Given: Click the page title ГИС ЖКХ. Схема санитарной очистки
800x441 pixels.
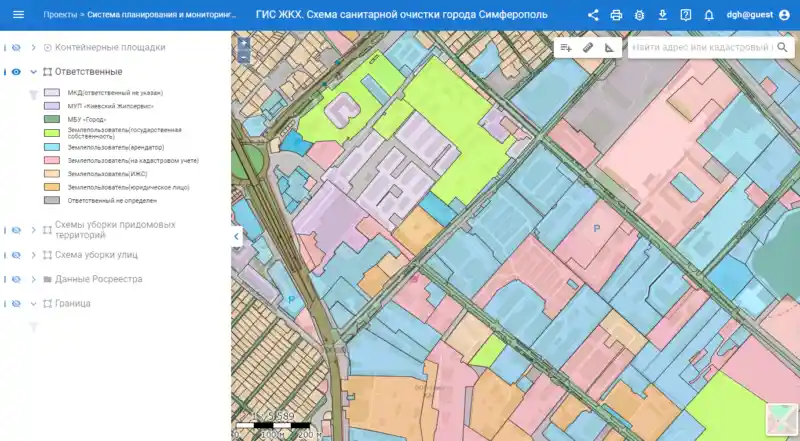Looking at the screenshot, I should (402, 15).
